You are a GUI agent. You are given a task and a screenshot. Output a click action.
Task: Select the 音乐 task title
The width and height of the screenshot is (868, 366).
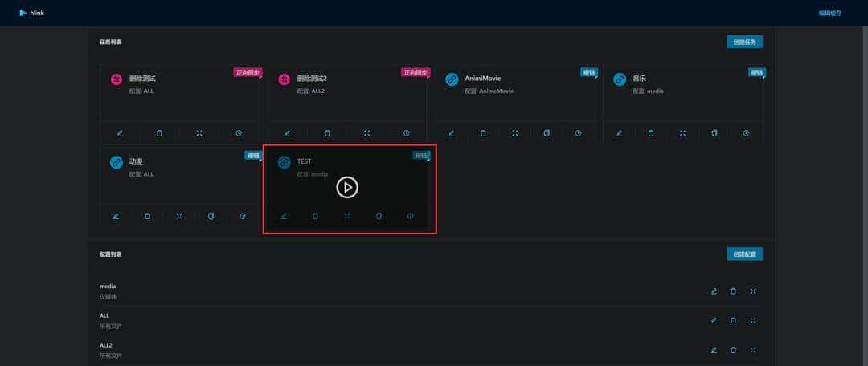coord(640,79)
